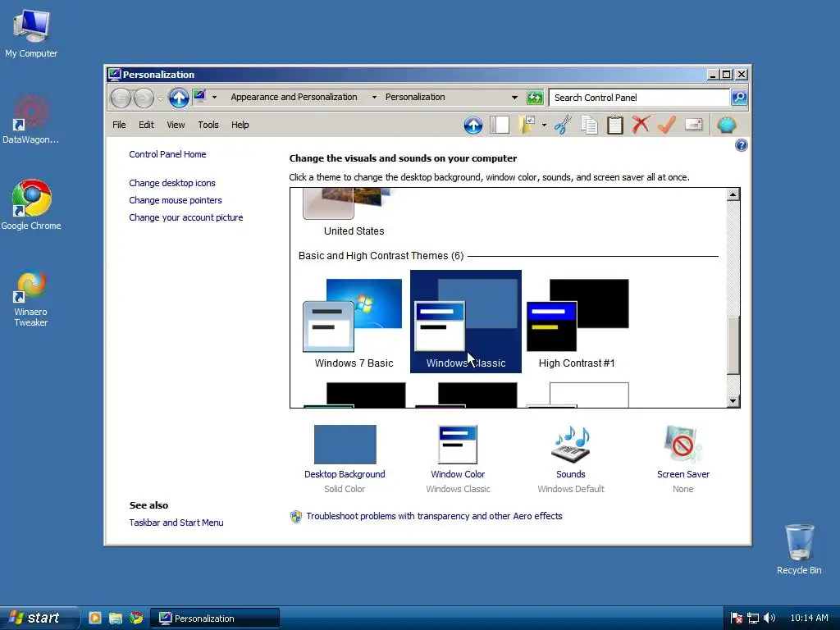Click the Control Panel Home link

[x=167, y=154]
